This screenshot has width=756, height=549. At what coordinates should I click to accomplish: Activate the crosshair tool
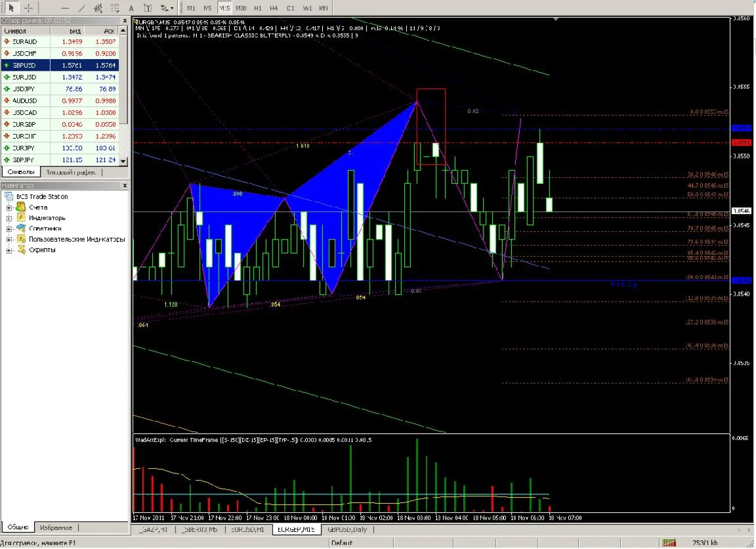pyautogui.click(x=28, y=8)
